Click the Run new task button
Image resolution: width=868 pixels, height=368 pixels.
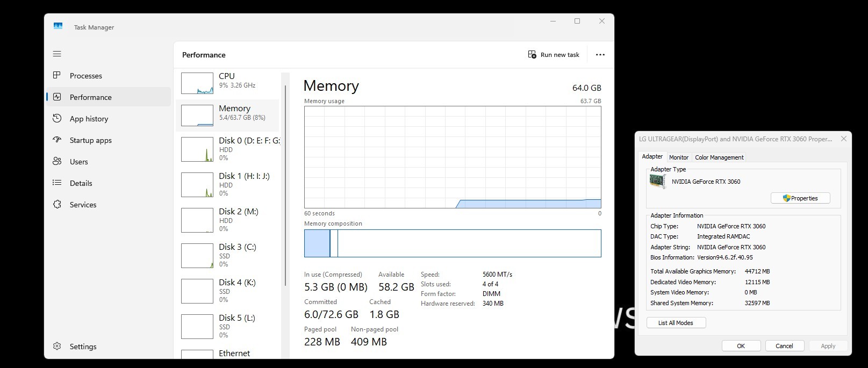click(554, 55)
